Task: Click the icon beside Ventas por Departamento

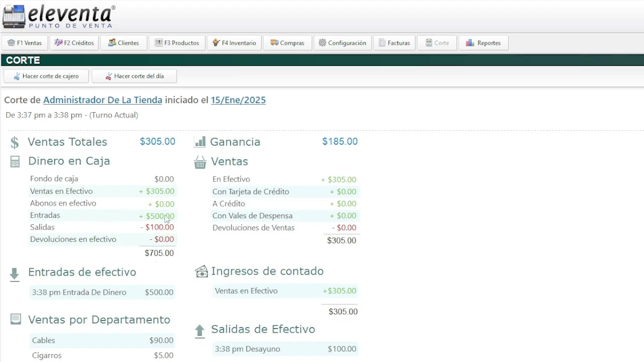Action: click(16, 319)
